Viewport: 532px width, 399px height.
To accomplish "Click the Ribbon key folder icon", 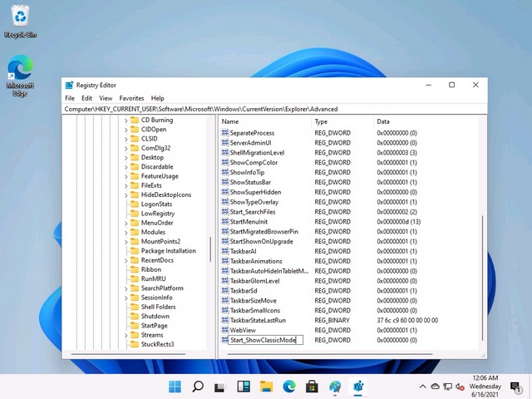I will tap(134, 269).
